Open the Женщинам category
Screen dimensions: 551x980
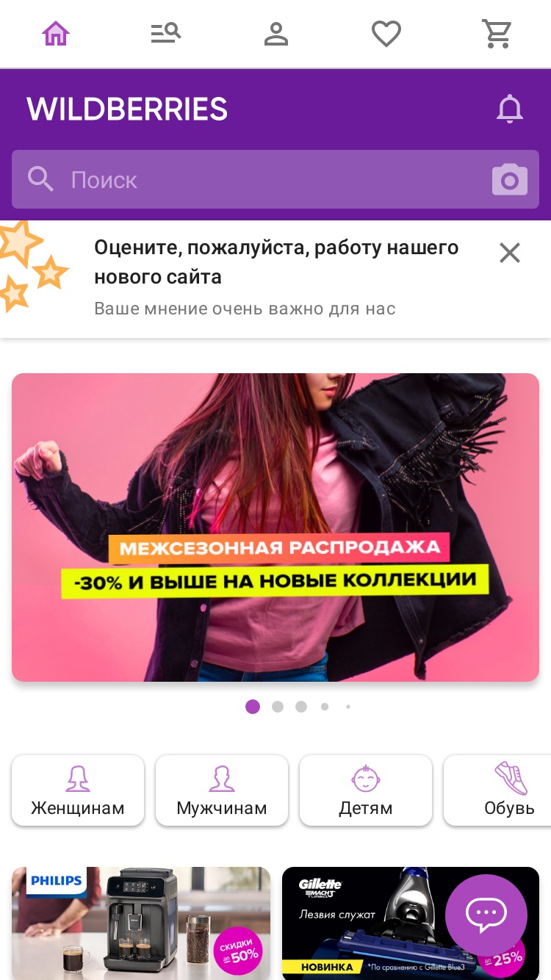click(x=78, y=790)
